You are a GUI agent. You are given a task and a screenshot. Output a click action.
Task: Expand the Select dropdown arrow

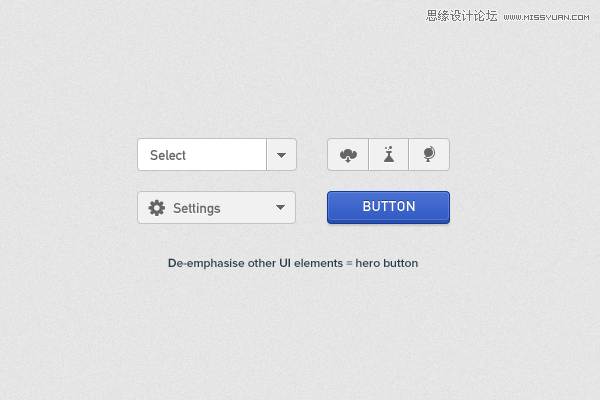point(281,155)
